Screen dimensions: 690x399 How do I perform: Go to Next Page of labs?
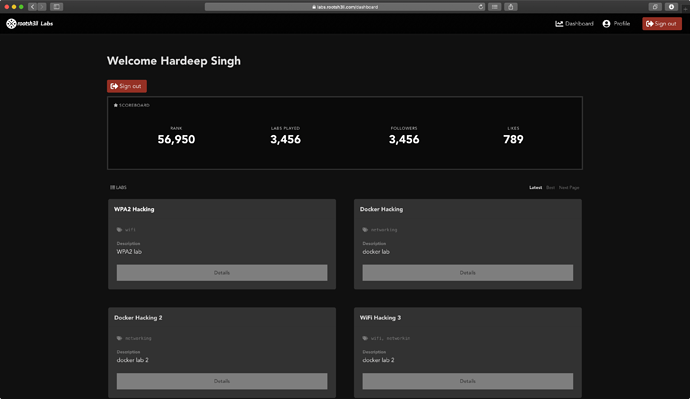tap(569, 187)
